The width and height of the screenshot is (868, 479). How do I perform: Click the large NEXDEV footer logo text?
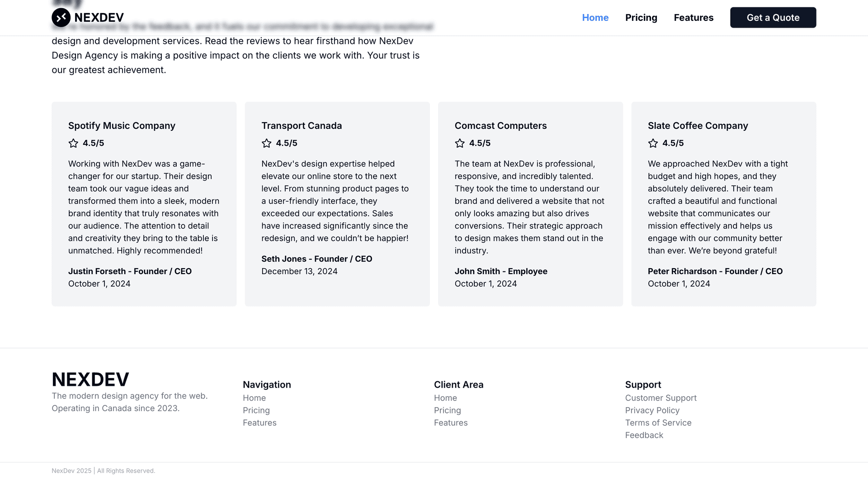pos(90,379)
